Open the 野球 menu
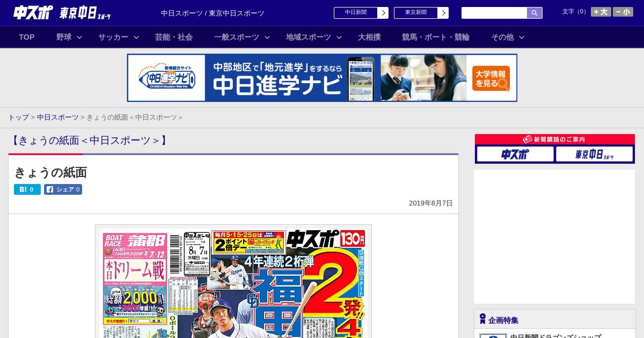Viewport: 644px width, 338px height. pos(64,37)
